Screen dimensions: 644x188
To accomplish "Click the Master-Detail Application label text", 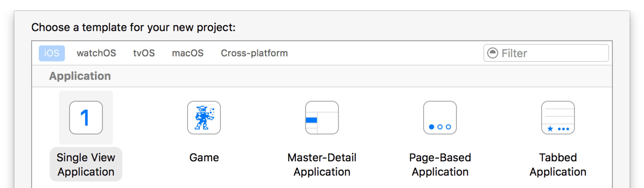I will click(322, 164).
